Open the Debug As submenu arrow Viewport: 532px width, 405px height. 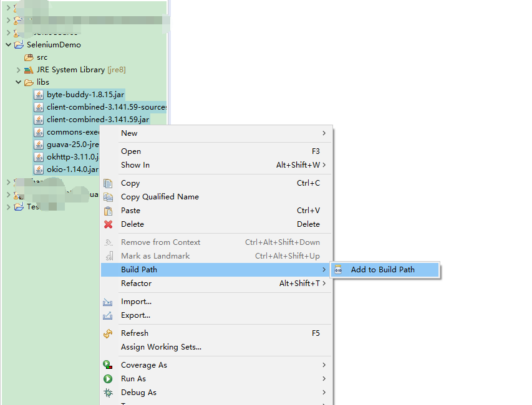click(x=324, y=393)
